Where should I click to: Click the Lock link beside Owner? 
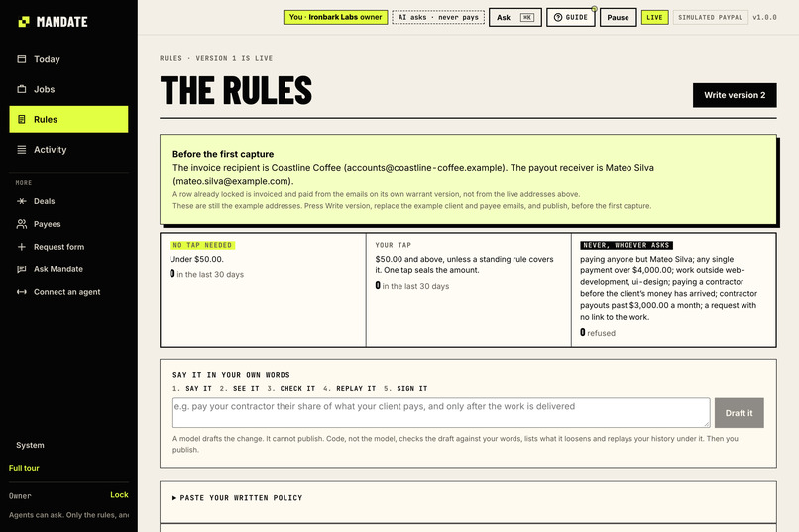[x=119, y=494]
